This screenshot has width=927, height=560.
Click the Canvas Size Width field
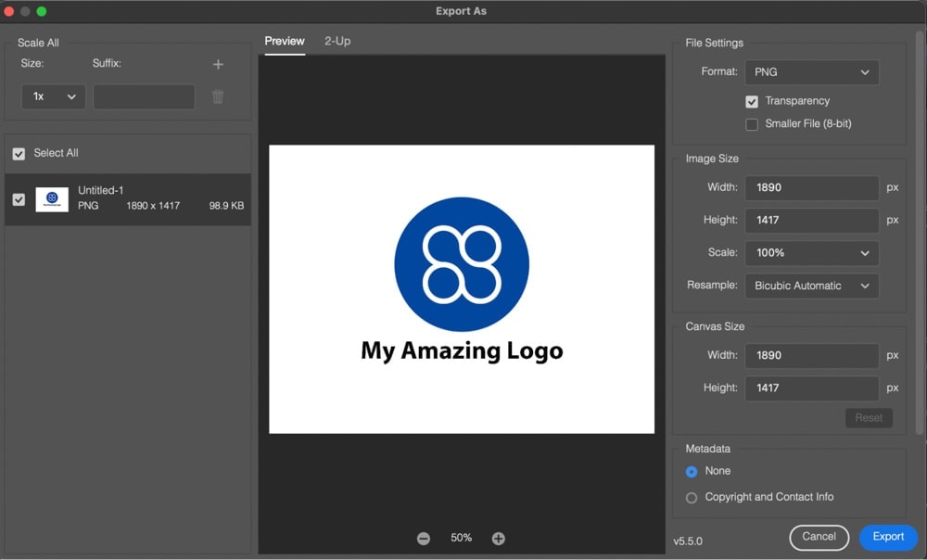click(x=812, y=355)
